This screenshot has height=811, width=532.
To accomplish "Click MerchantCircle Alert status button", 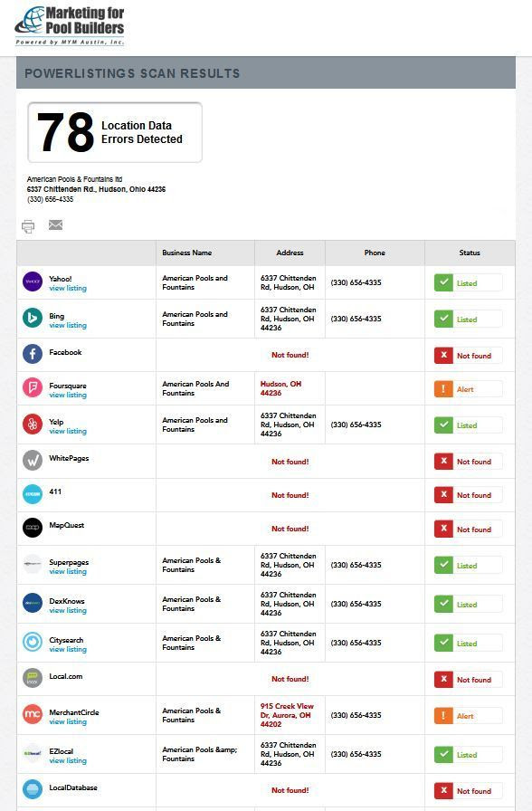I will [x=468, y=716].
